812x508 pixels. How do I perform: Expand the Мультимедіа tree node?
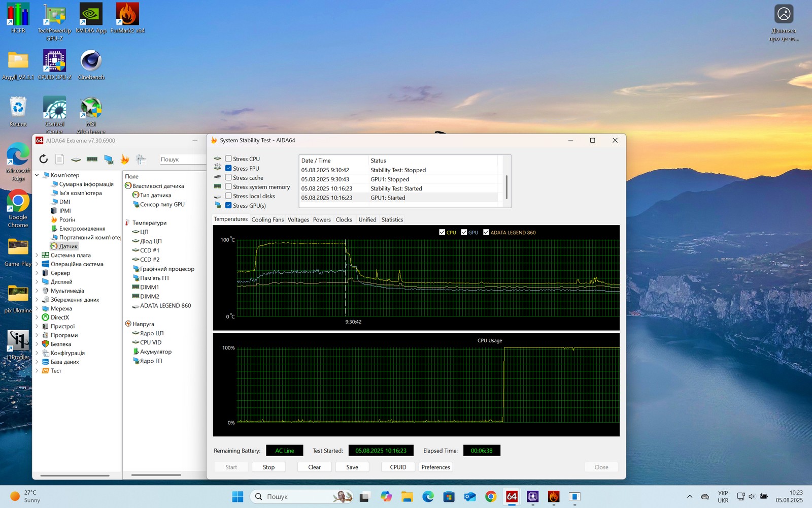click(37, 291)
